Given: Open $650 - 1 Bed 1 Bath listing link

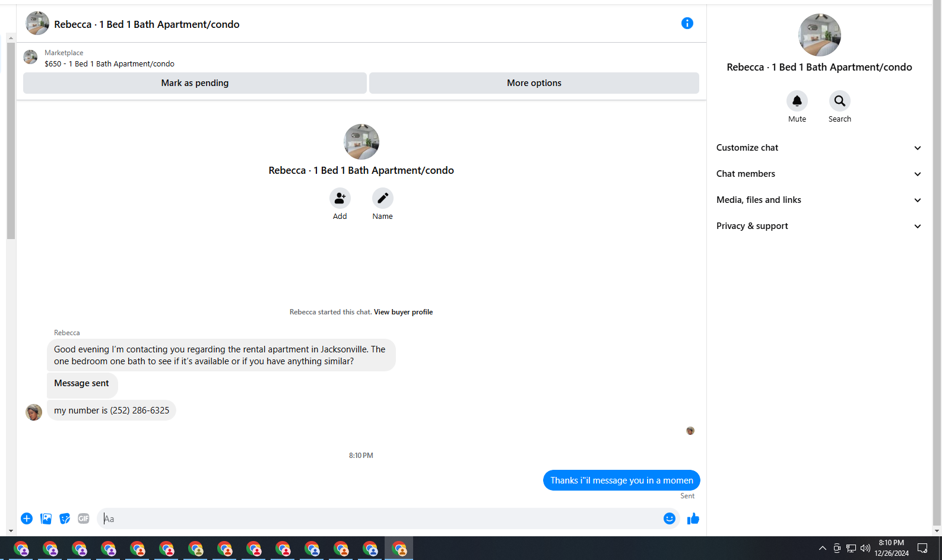Looking at the screenshot, I should 109,64.
